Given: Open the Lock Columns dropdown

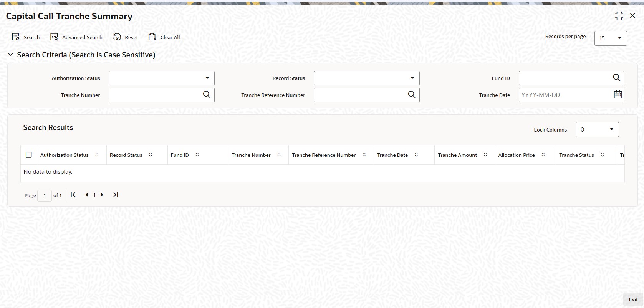Looking at the screenshot, I should coord(597,130).
